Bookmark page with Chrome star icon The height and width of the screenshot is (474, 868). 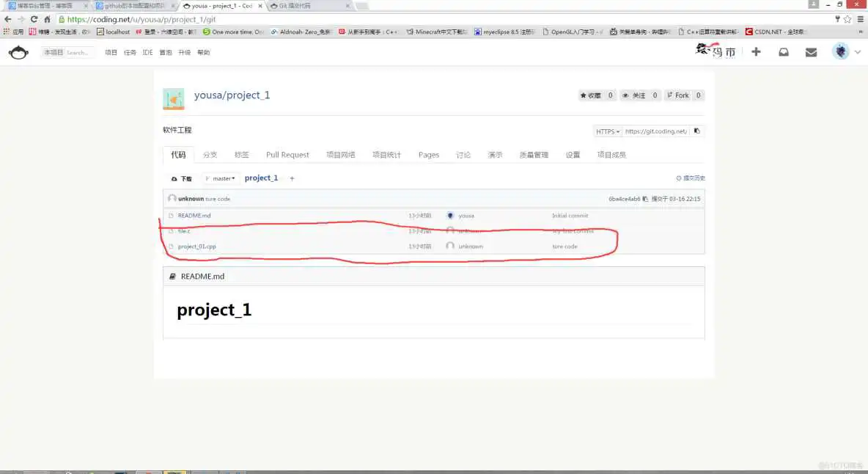pos(847,19)
